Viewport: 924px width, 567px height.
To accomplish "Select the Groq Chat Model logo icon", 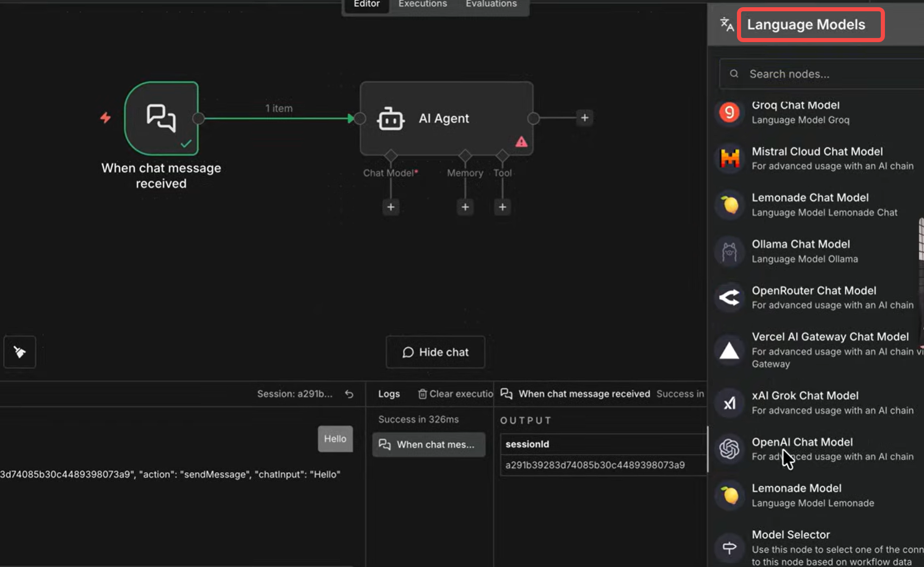I will tap(729, 112).
